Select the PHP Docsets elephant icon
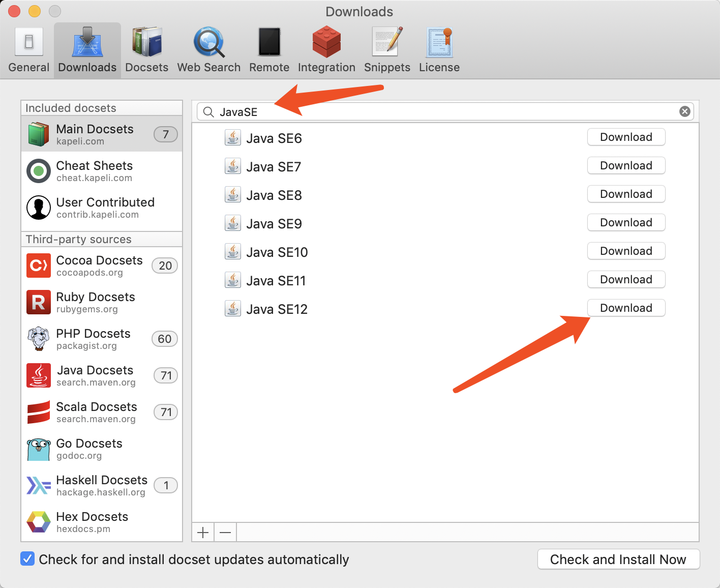Screen dimensions: 720x588 (39, 339)
